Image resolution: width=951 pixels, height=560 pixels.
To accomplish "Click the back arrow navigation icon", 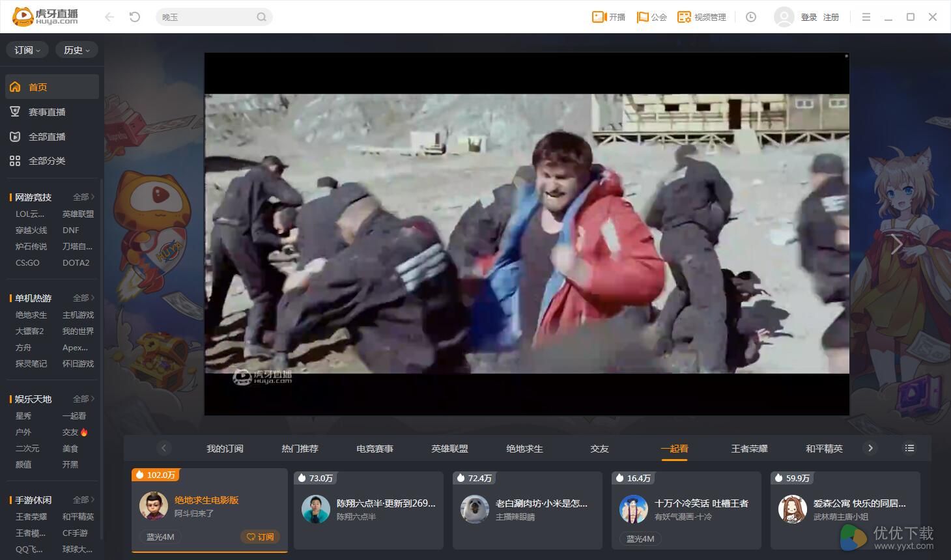I will 109,17.
